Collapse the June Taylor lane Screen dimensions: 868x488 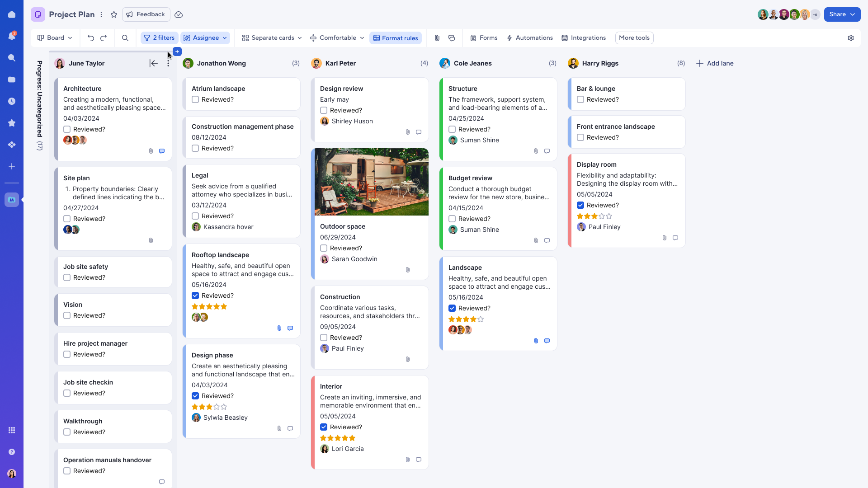click(x=154, y=63)
